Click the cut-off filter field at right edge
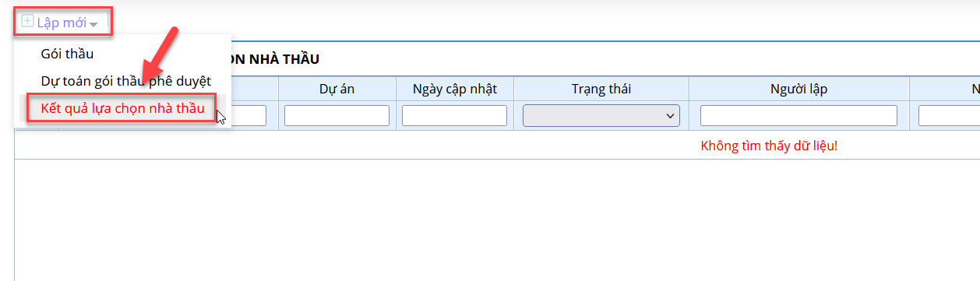The image size is (980, 281). tap(949, 115)
